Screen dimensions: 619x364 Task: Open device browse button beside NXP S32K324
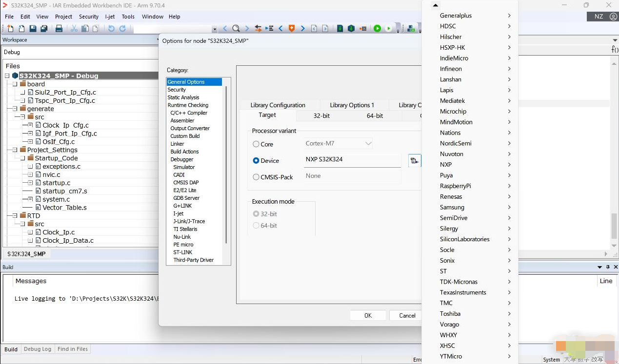(414, 160)
